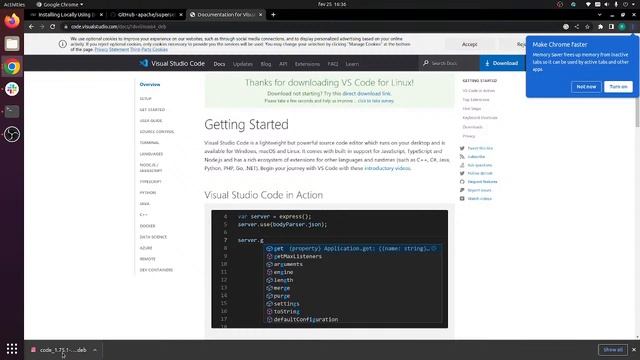Open the Terminal dock icon
This screenshot has width=640, height=360.
[12, 111]
